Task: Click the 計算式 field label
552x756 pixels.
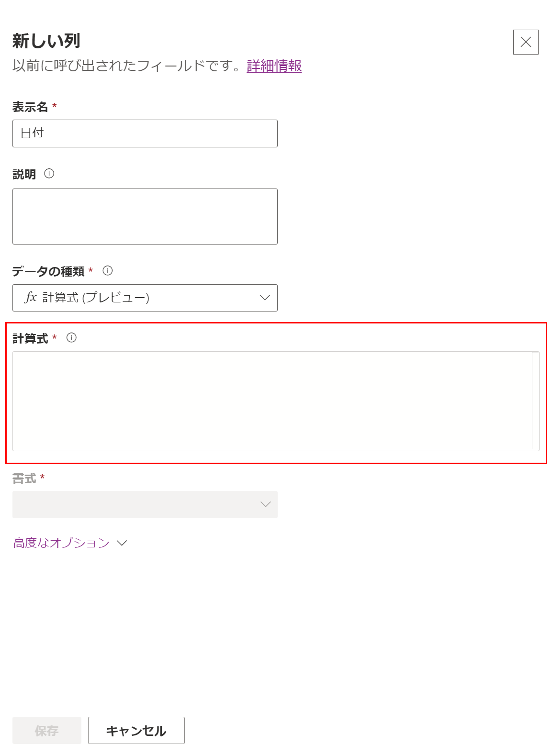Action: pyautogui.click(x=30, y=338)
